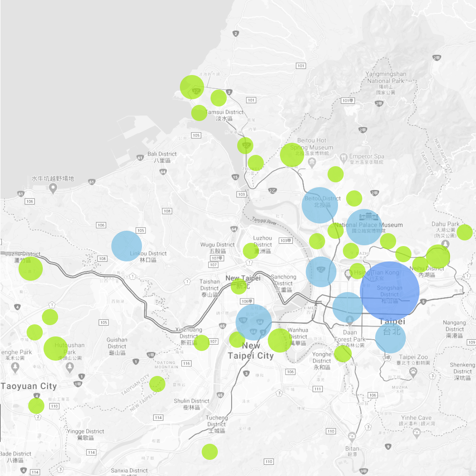Click the green bubble on the 新北 label
The height and width of the screenshot is (476, 476).
click(x=239, y=286)
